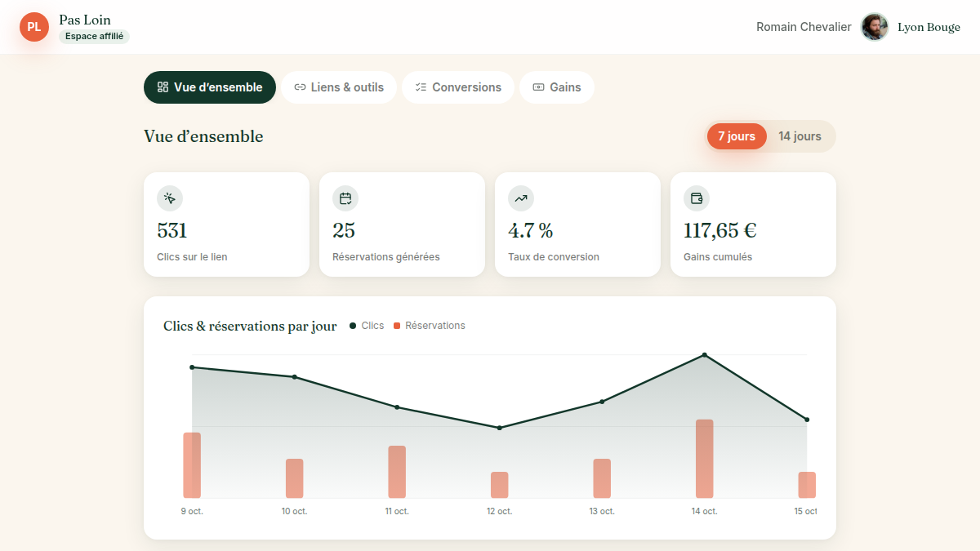Click the 10 oct. axis label
This screenshot has height=551, width=980.
pyautogui.click(x=294, y=511)
